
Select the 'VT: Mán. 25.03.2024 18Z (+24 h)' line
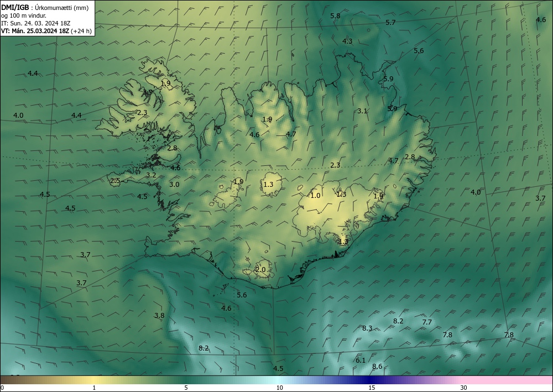coord(46,31)
